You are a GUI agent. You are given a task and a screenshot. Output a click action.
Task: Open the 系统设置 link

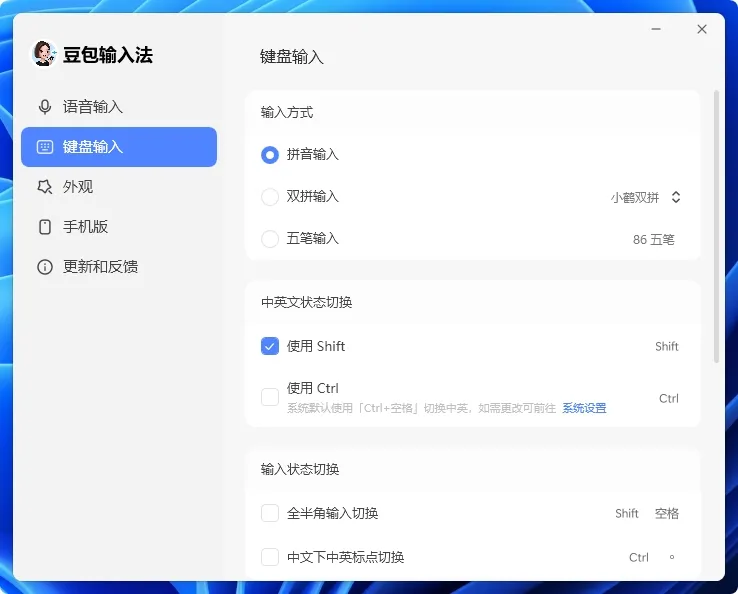pos(584,408)
